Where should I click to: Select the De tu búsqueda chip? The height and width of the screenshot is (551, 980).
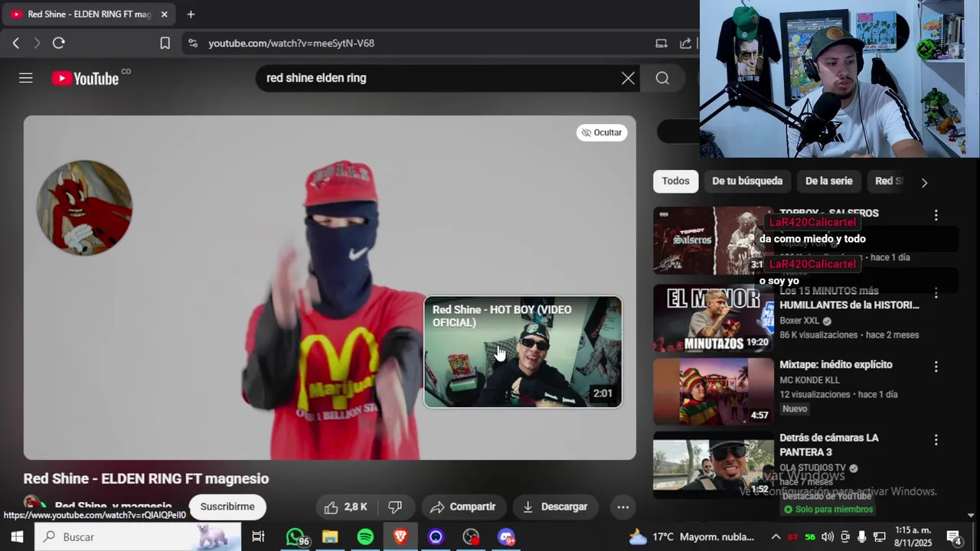pyautogui.click(x=747, y=181)
